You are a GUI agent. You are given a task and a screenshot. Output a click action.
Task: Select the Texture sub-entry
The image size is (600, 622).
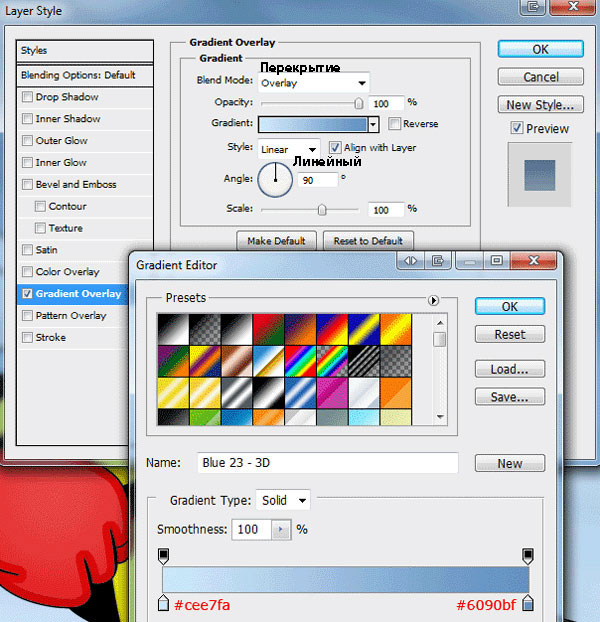65,228
